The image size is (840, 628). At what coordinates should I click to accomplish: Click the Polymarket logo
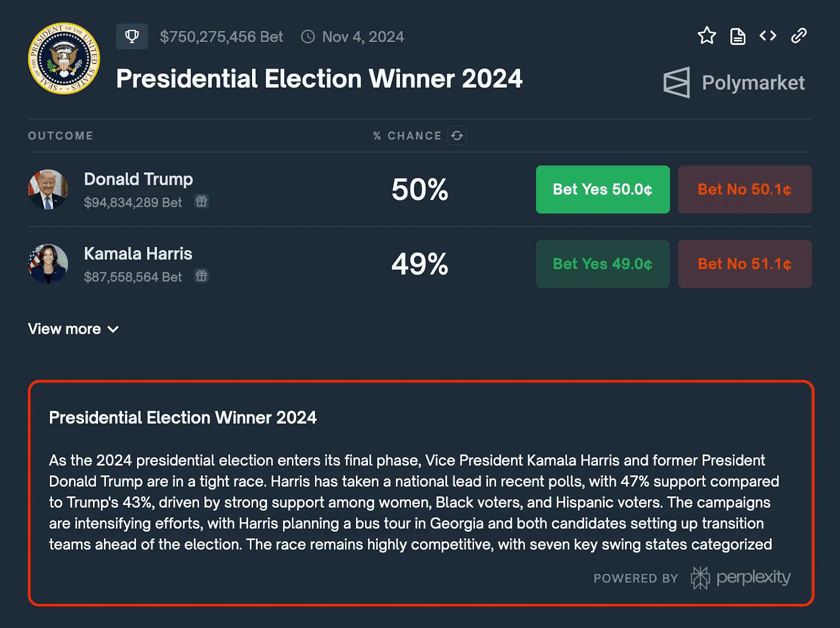(733, 82)
